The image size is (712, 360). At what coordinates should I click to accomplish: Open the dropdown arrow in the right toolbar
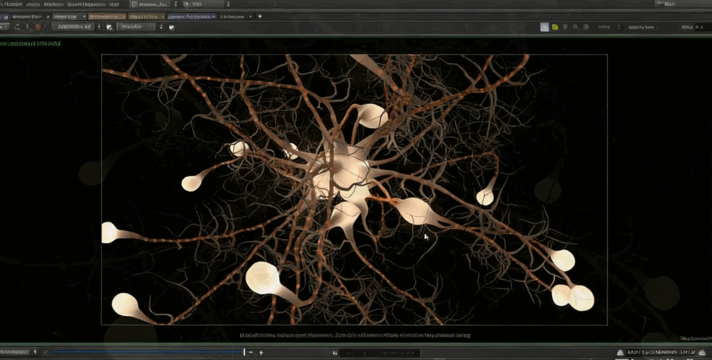coord(658,27)
